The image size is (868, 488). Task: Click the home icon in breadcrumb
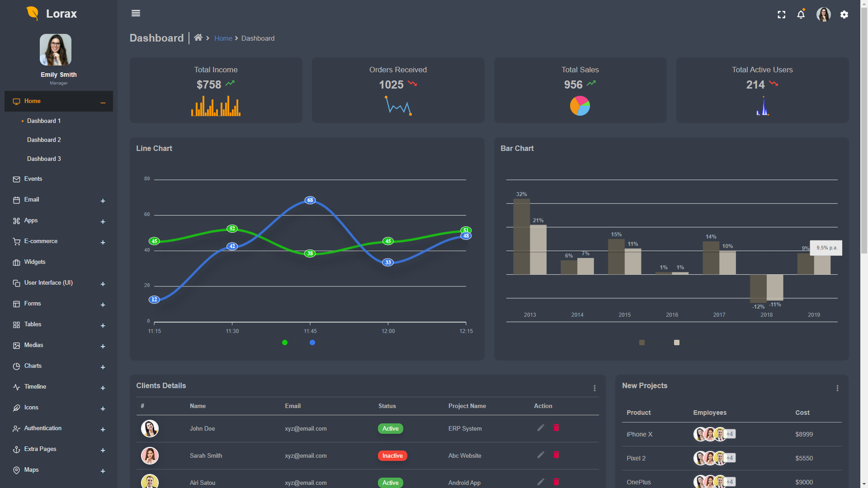(198, 38)
